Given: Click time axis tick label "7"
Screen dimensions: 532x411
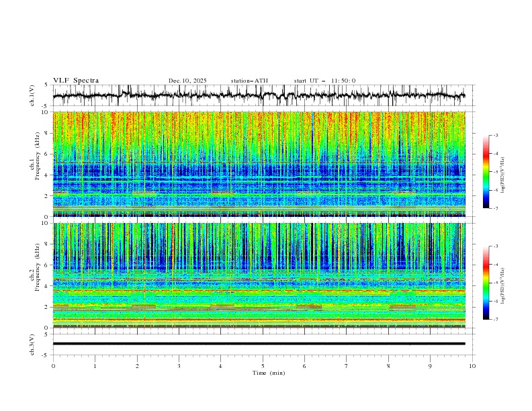Looking at the screenshot, I should (x=347, y=366).
